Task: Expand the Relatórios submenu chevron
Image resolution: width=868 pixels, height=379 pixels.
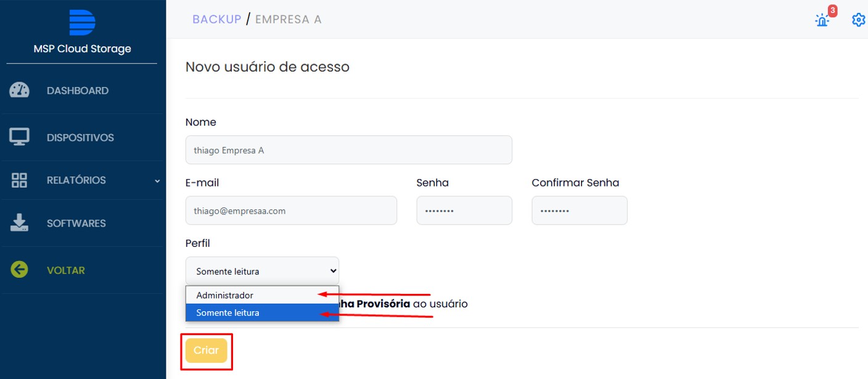Action: pos(157,181)
